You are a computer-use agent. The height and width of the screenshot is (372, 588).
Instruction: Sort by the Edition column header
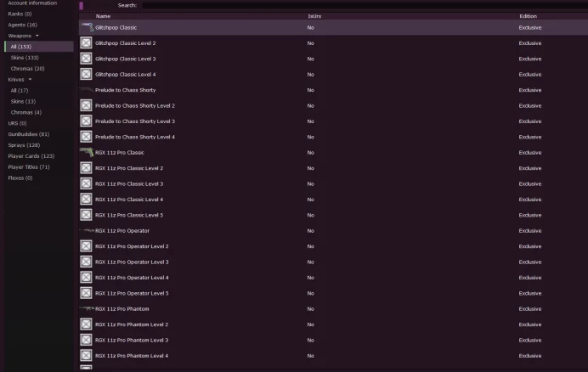tap(528, 16)
